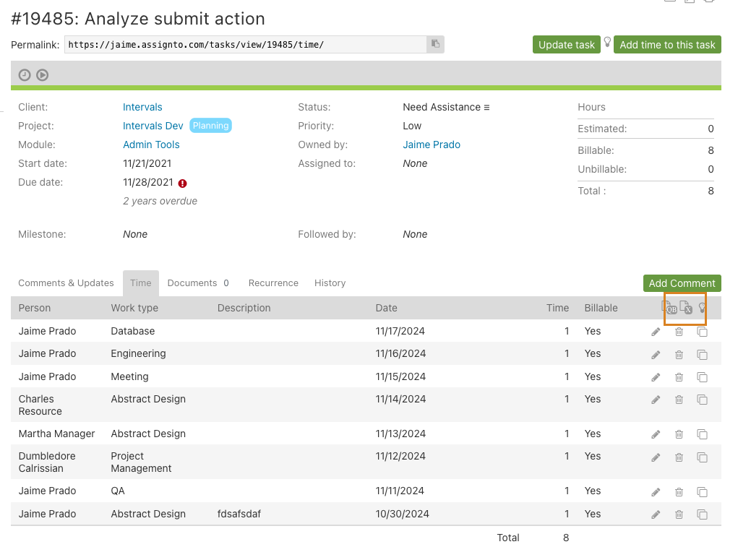Click the permalink URL field
Viewport: 738px width, 560px height.
tap(246, 45)
